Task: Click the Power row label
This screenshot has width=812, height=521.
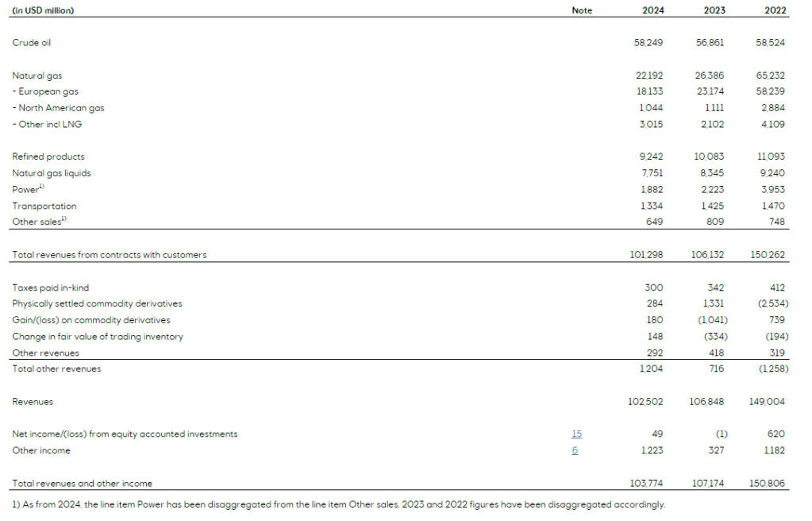Action: tap(25, 189)
